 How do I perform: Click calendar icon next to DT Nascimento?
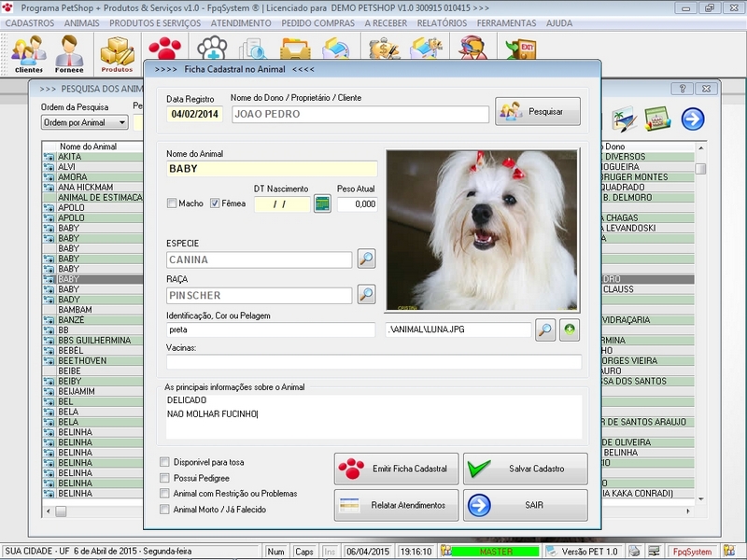coord(322,203)
